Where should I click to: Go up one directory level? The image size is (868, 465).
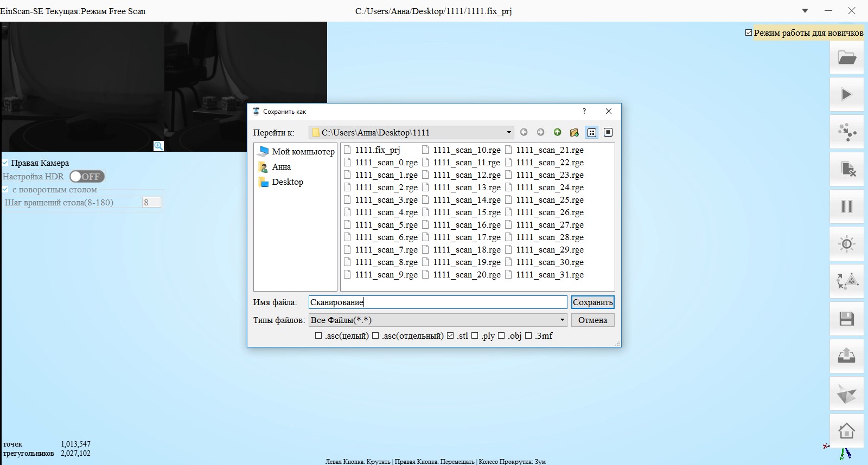pos(557,132)
